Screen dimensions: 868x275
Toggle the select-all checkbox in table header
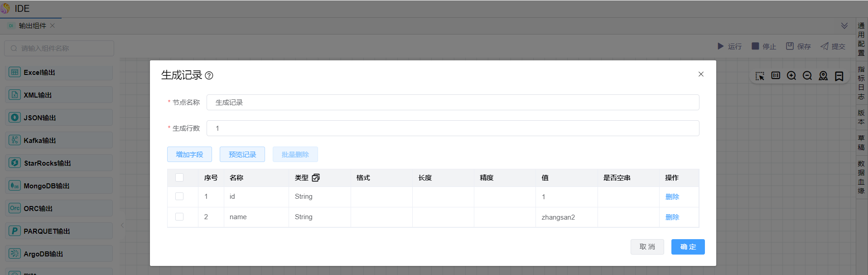pos(179,177)
